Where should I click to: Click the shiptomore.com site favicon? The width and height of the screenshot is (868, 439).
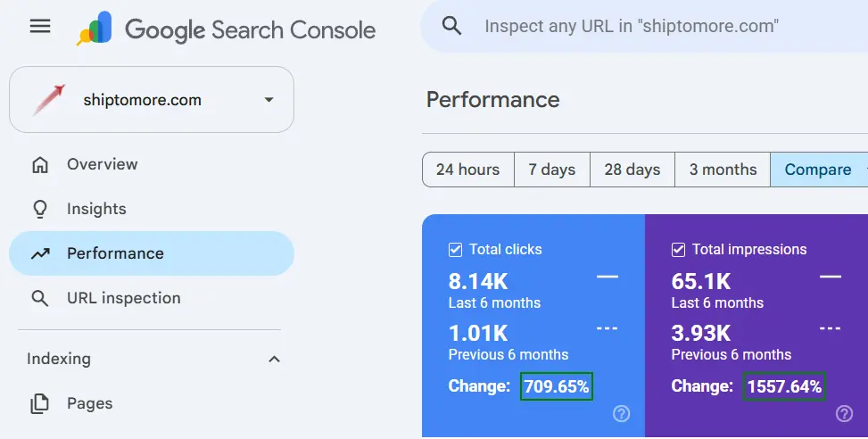(49, 100)
